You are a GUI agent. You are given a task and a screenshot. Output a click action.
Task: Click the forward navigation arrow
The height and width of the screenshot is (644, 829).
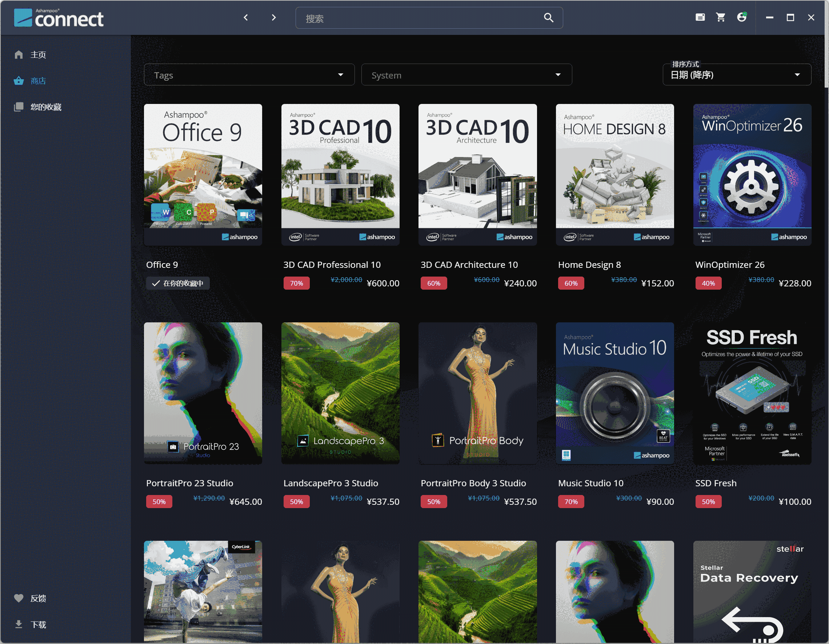274,17
